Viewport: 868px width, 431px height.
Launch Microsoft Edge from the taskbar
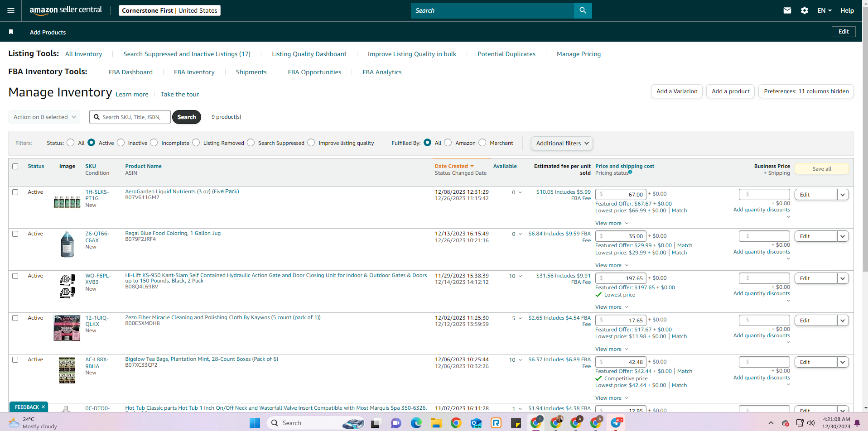(x=416, y=423)
